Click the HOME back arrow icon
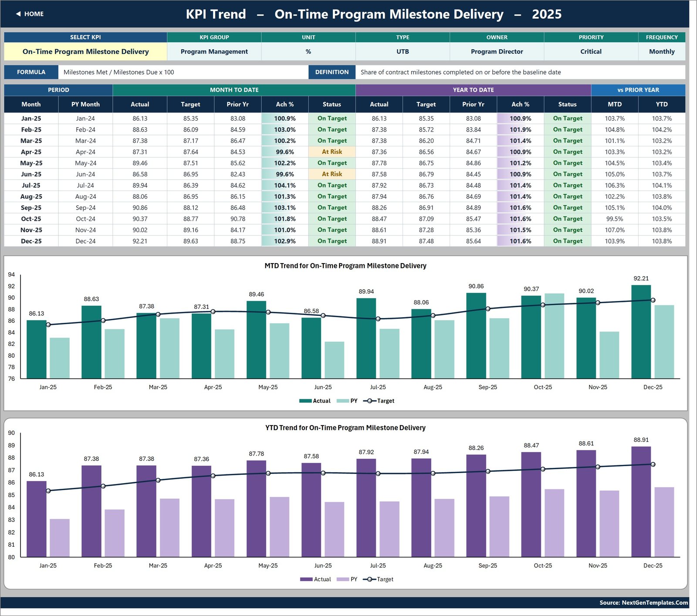Screen dimensions: 697x616 pyautogui.click(x=18, y=14)
